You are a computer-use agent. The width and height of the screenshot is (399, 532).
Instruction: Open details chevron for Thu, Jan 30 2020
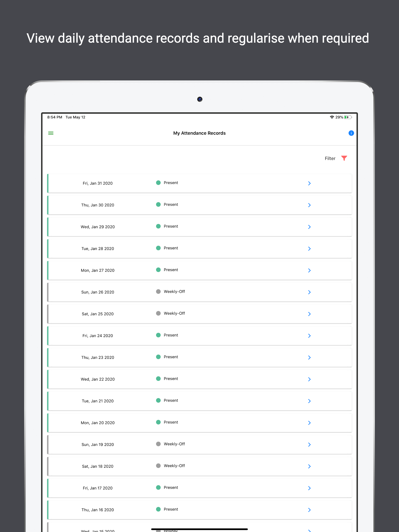(309, 205)
